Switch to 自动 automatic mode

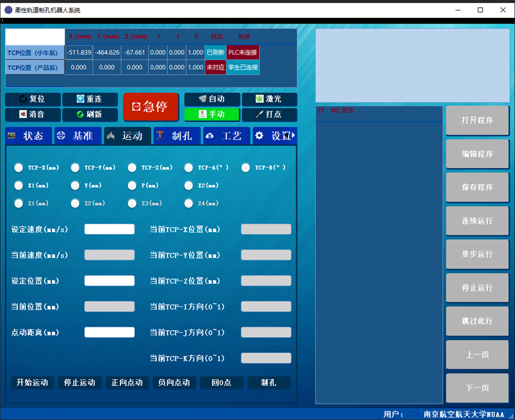212,99
